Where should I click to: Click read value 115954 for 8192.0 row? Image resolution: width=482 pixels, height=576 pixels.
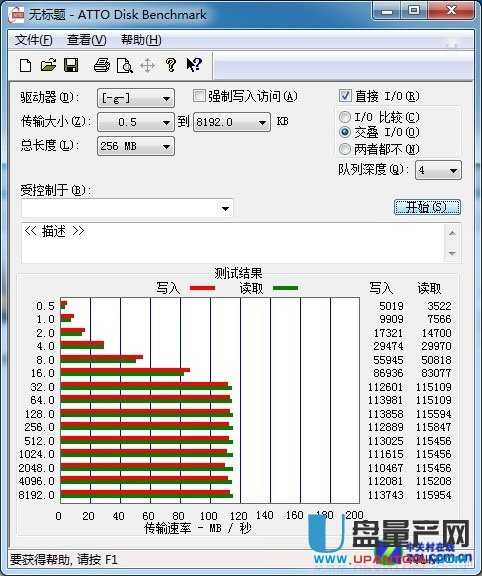[434, 495]
